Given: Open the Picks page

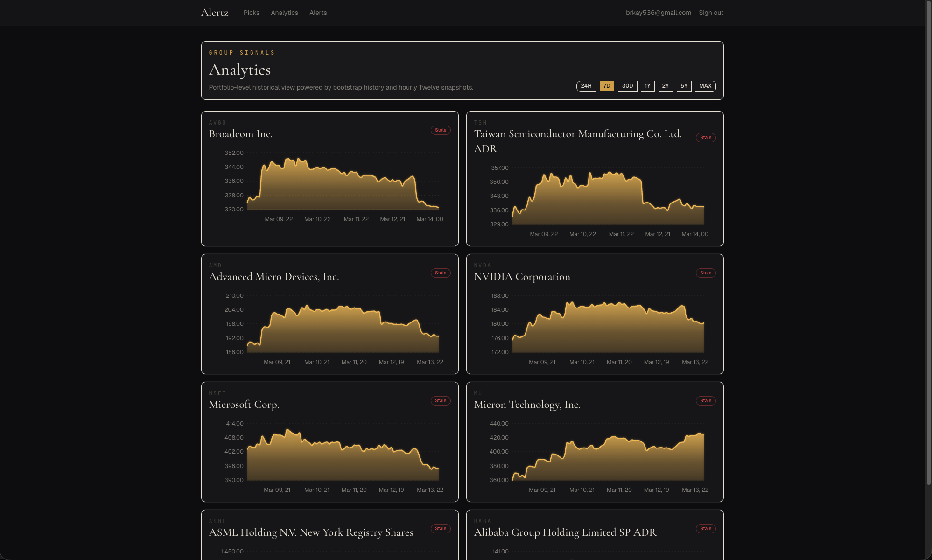Looking at the screenshot, I should [252, 13].
